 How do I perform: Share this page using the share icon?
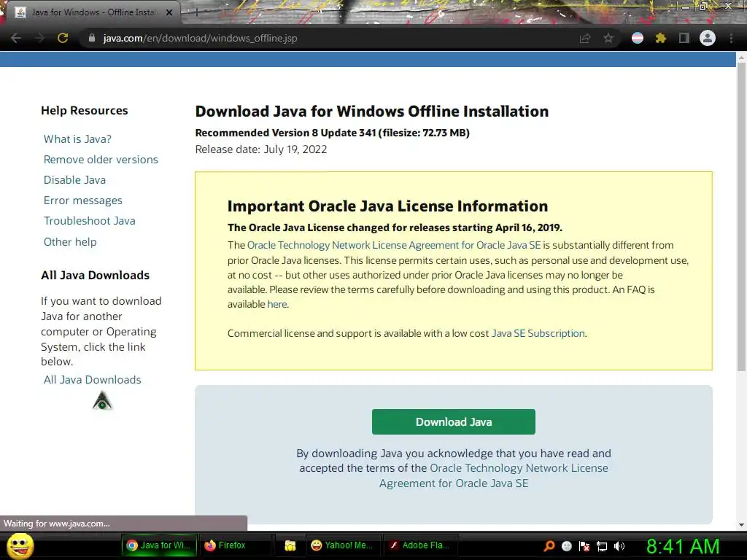click(584, 39)
